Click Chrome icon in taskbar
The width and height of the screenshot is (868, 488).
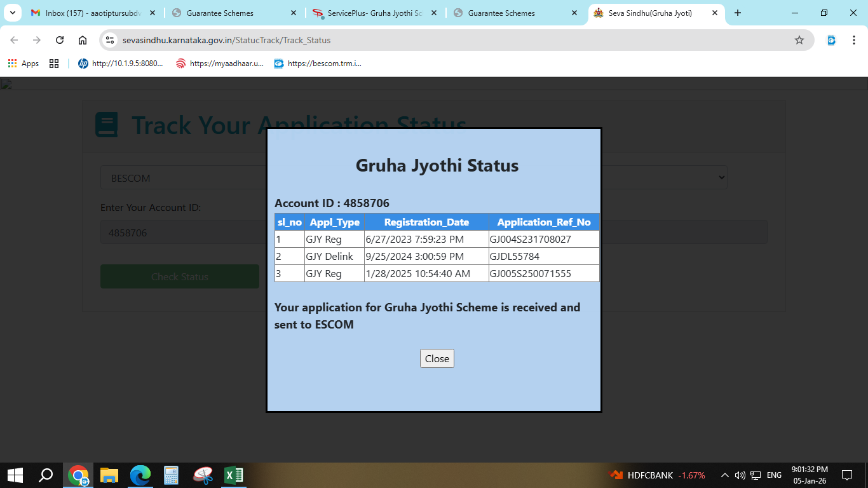coord(78,475)
